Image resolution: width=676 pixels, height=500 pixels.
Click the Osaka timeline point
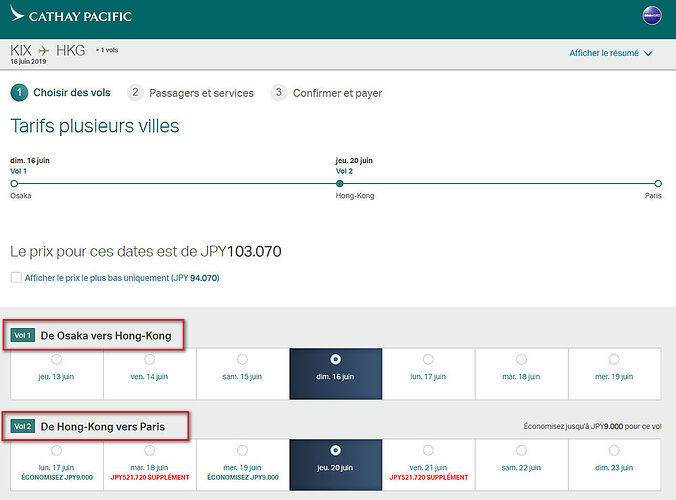[x=14, y=184]
